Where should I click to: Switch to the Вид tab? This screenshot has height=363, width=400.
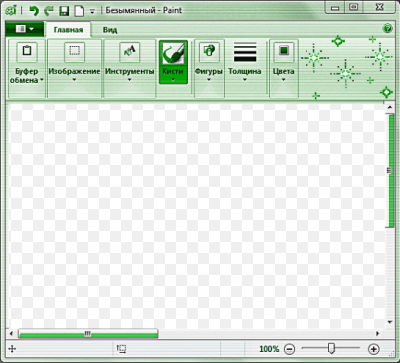pos(110,30)
